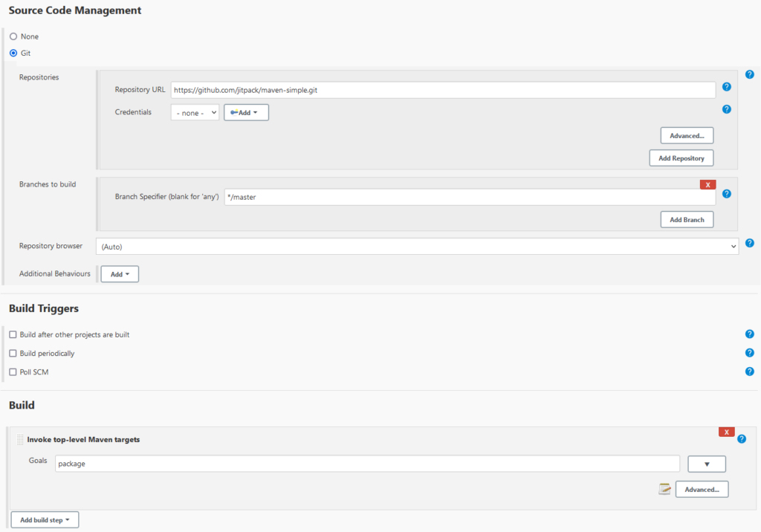The image size is (761, 532).
Task: Open help for Build periodically trigger
Action: click(x=749, y=353)
